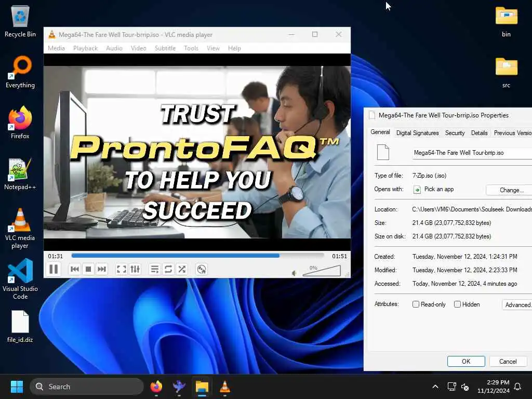Viewport: 532px width, 399px height.
Task: Open the Soulseek bird taskbar icon
Action: (179, 387)
